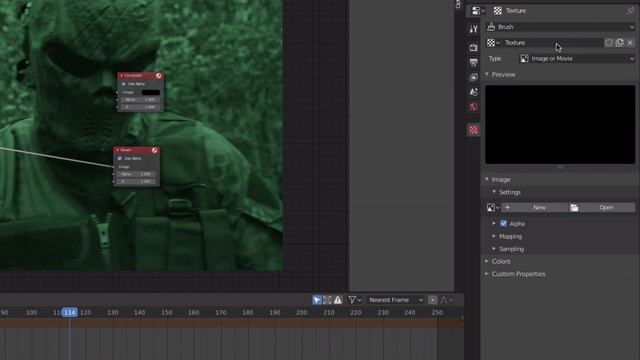
Task: Open the World properties tab icon
Action: [473, 107]
